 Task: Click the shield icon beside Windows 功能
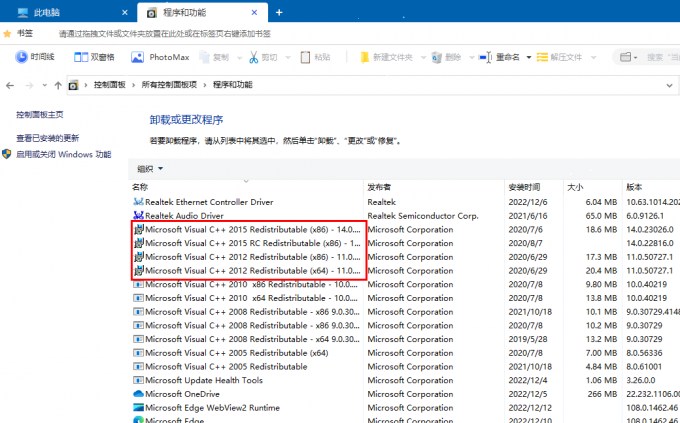pos(7,154)
